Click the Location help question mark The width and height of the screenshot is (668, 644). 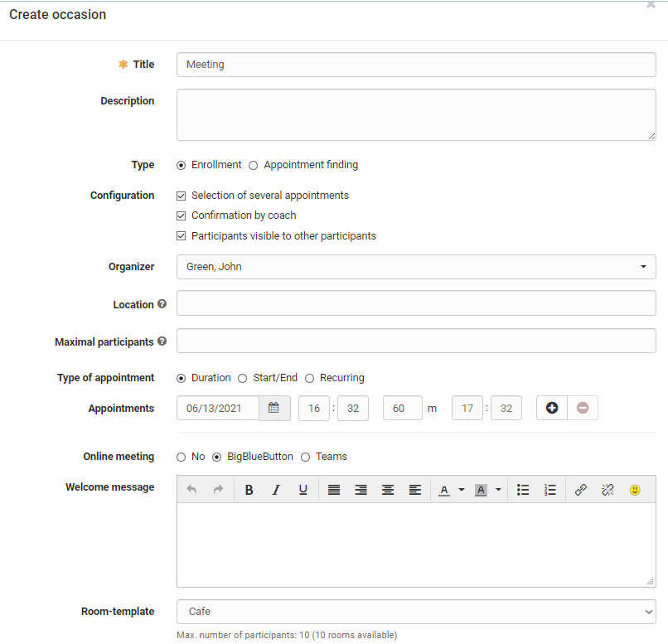162,304
